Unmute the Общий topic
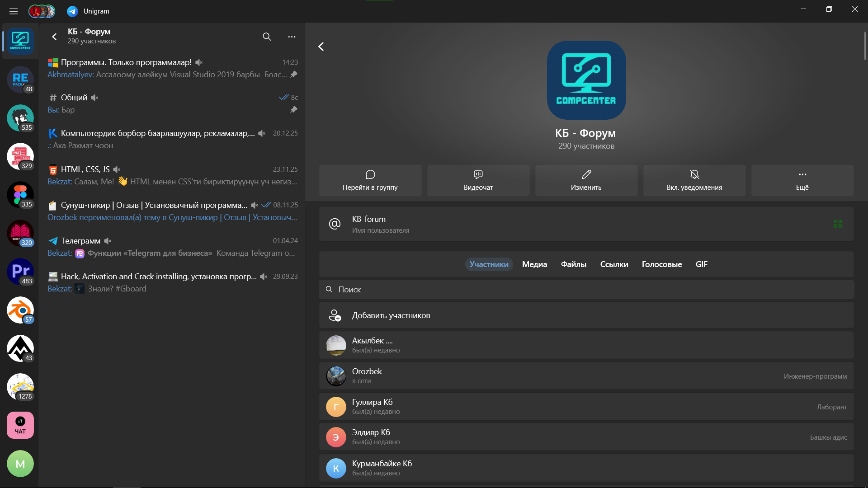Image resolution: width=868 pixels, height=488 pixels. coord(94,97)
